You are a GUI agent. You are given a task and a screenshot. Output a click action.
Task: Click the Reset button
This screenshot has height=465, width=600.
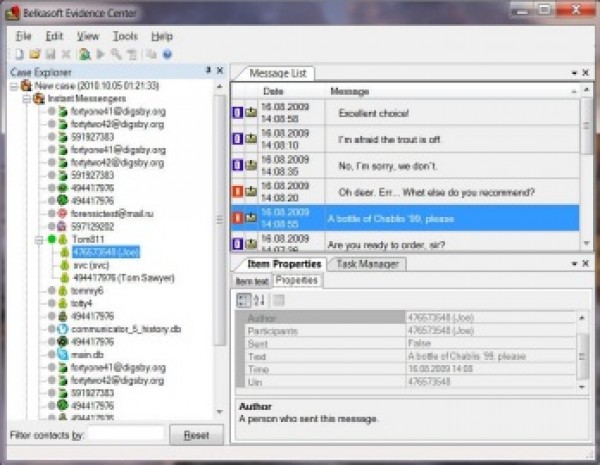(x=196, y=435)
